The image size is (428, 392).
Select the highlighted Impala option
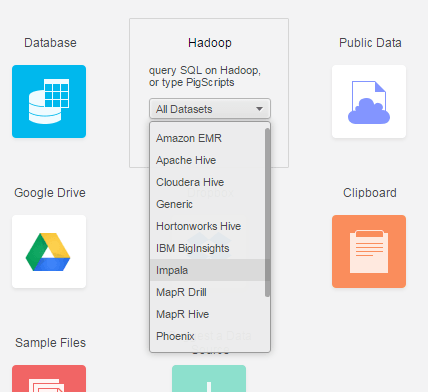208,270
